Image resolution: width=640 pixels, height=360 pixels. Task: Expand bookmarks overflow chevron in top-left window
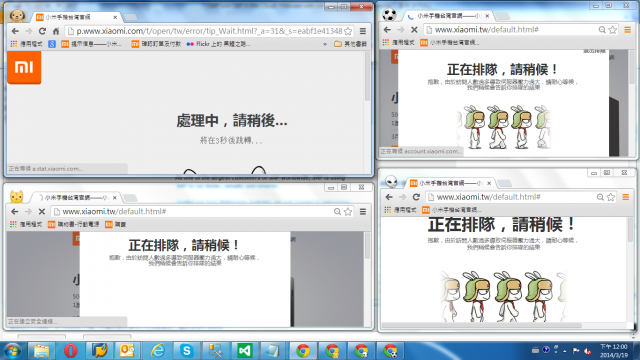point(325,44)
